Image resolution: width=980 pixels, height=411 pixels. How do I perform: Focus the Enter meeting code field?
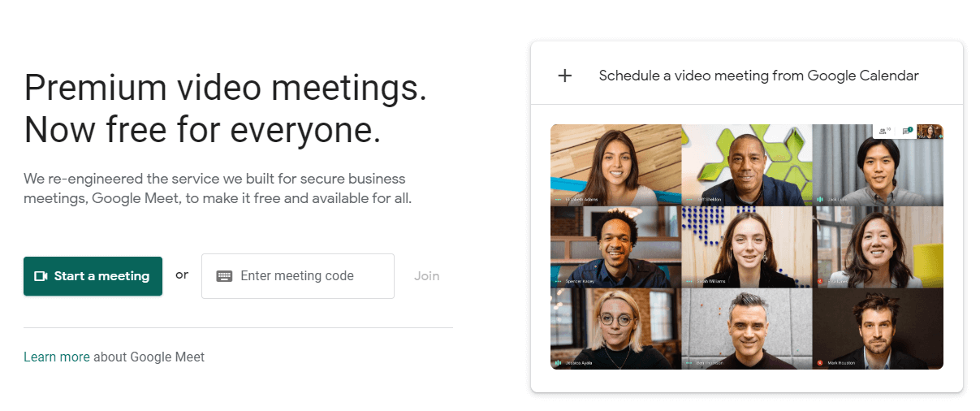(298, 276)
